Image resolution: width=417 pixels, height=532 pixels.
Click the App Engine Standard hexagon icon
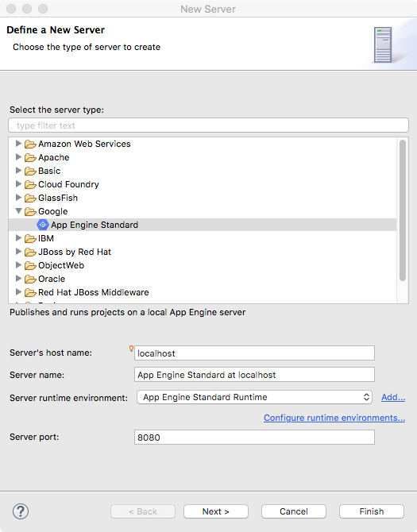coord(43,225)
